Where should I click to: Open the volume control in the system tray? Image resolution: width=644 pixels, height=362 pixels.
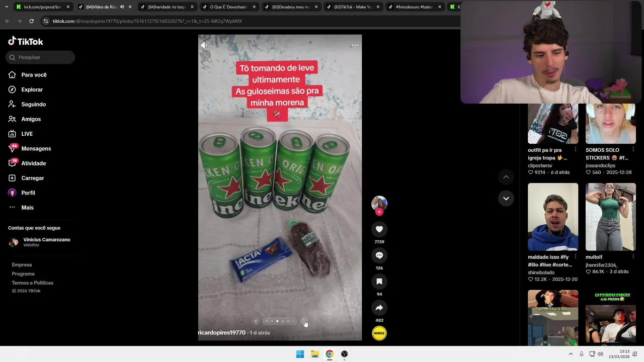pos(600,354)
